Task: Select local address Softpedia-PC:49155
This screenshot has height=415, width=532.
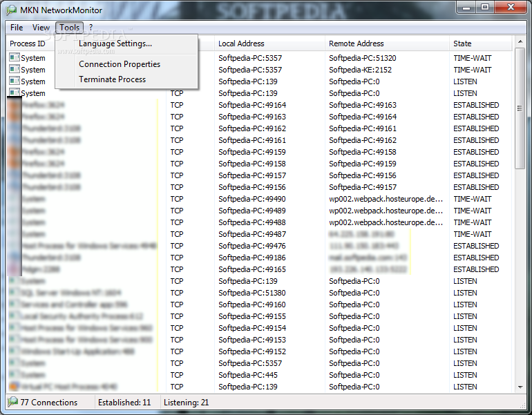Action: pyautogui.click(x=252, y=316)
